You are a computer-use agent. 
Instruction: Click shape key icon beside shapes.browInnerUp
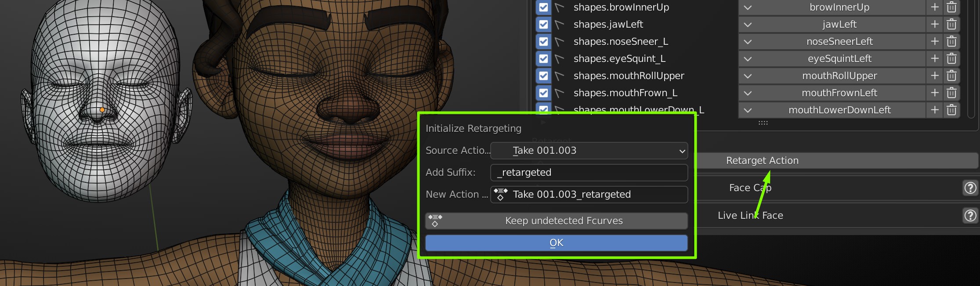(x=559, y=7)
